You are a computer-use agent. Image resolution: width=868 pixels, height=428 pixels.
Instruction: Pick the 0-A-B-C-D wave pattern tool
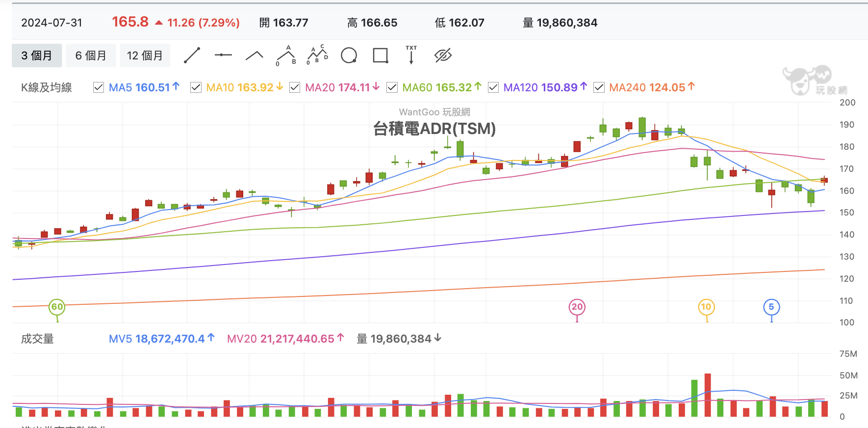pos(317,55)
